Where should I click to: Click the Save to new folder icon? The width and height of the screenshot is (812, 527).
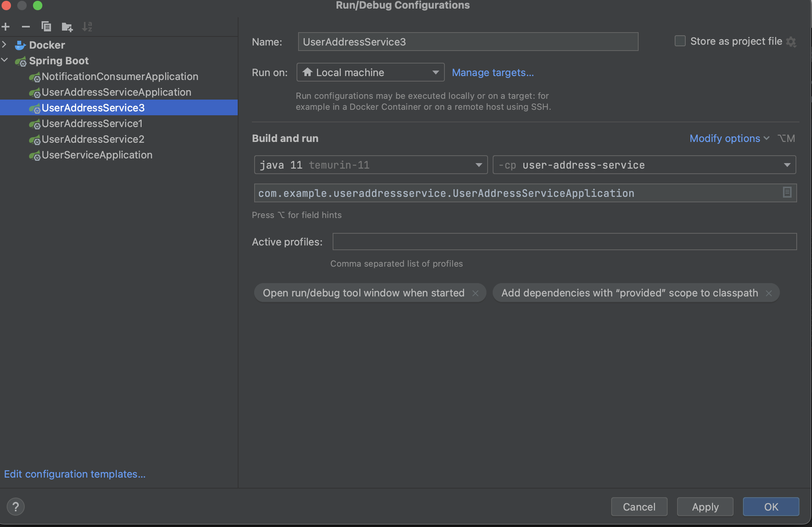pyautogui.click(x=67, y=27)
